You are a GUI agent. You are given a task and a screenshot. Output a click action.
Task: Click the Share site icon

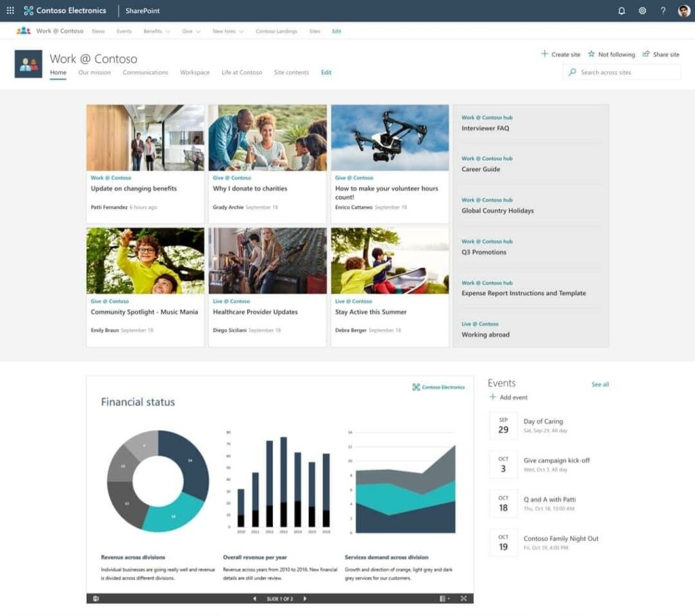(x=646, y=54)
